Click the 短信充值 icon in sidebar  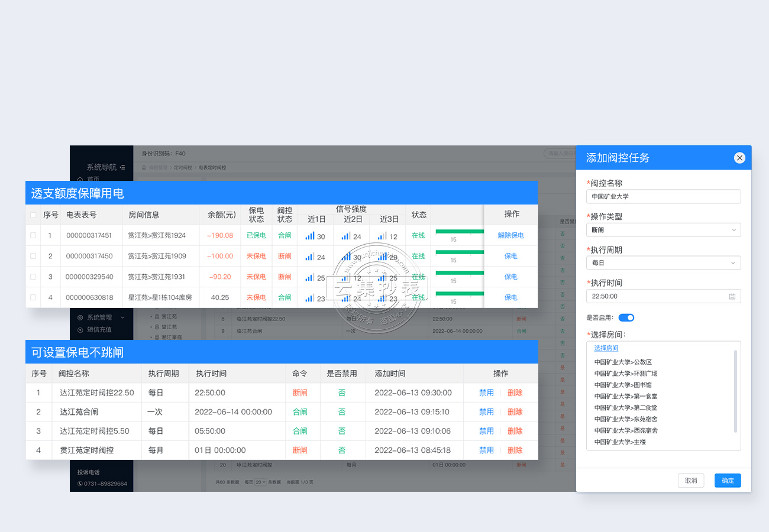pyautogui.click(x=80, y=330)
